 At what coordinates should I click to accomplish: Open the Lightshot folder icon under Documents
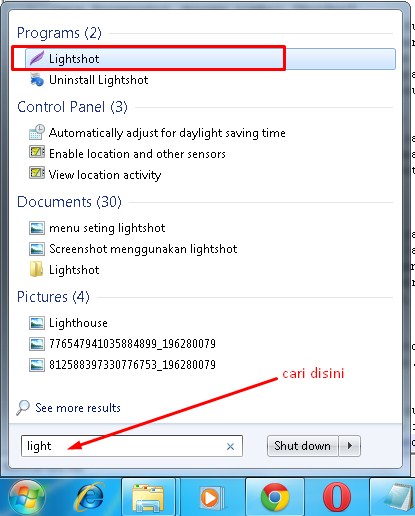(x=36, y=269)
